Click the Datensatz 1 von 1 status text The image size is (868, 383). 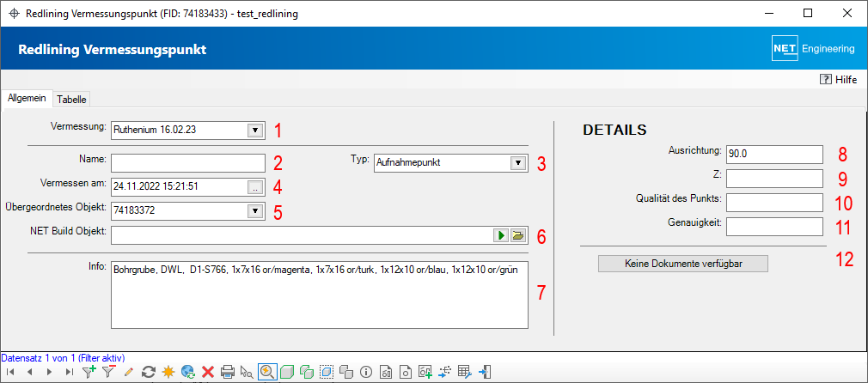(x=64, y=357)
